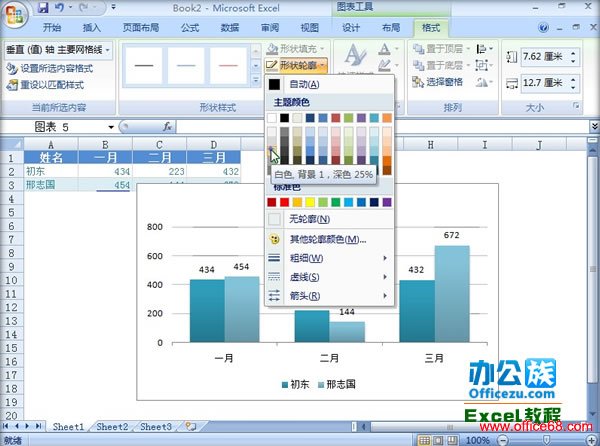
Task: Pick the black theme color swatch
Action: click(x=284, y=118)
